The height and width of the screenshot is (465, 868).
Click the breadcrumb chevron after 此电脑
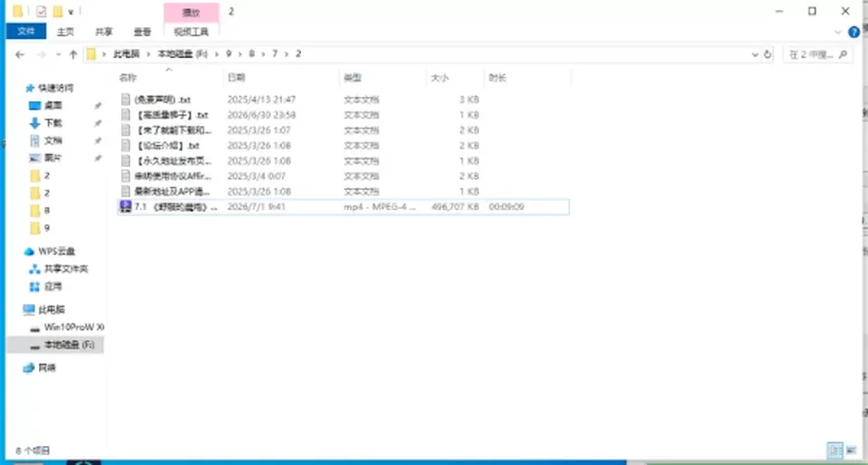click(148, 54)
